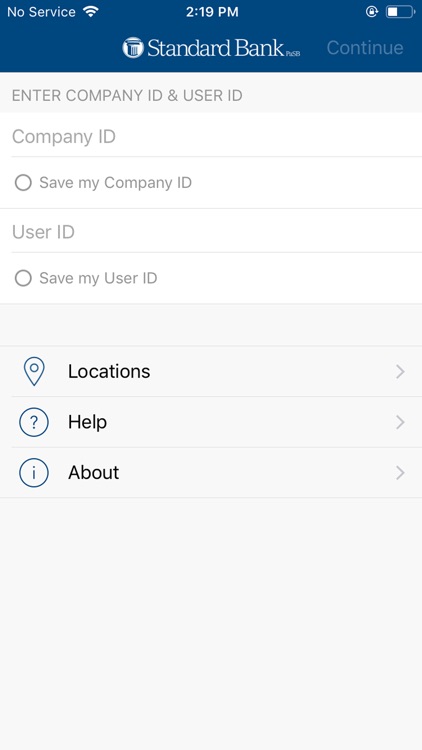Tap the About info icon
The height and width of the screenshot is (750, 422).
(34, 473)
